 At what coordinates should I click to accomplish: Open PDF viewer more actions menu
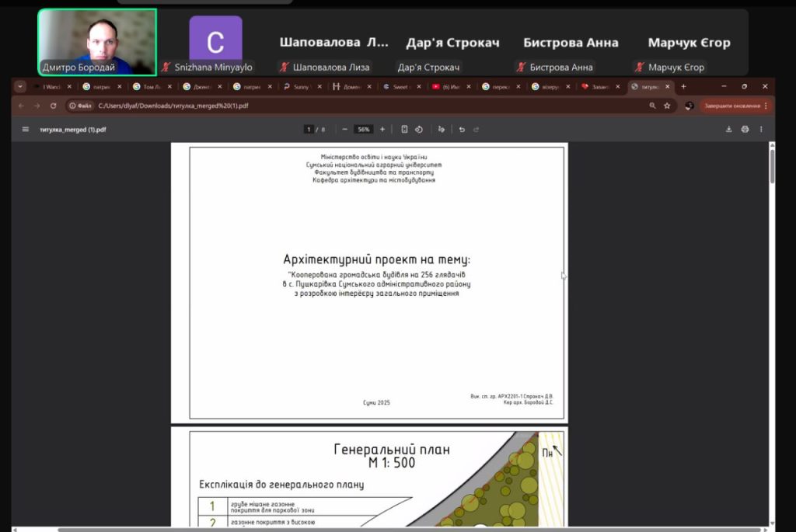click(x=761, y=130)
